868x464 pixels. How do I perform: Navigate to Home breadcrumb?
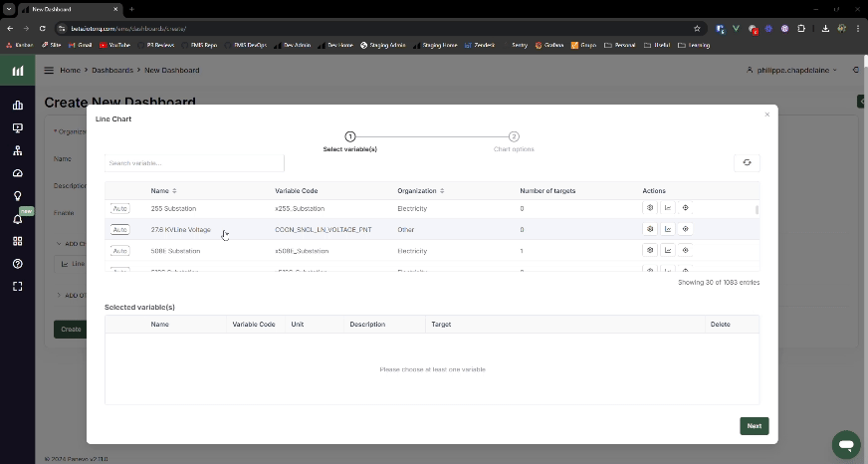(x=71, y=71)
